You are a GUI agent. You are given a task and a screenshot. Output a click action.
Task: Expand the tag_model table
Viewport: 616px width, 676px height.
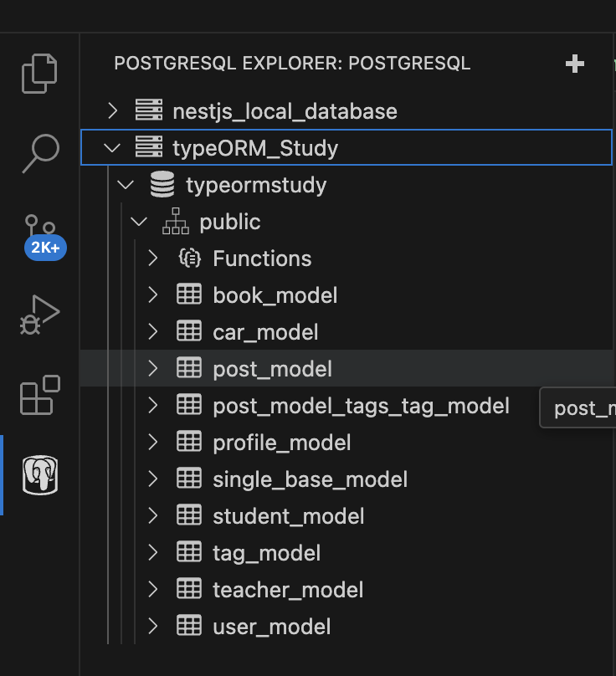(x=152, y=553)
